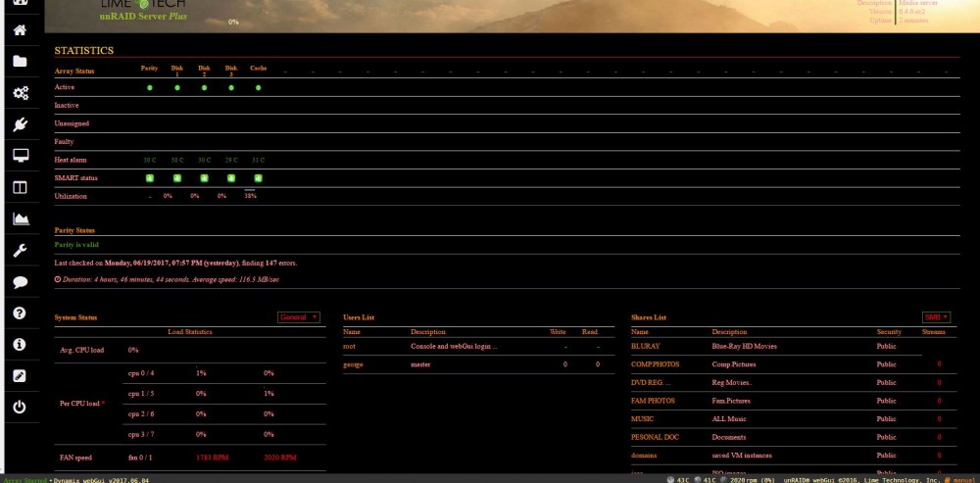This screenshot has width=980, height=483.
Task: Click the power icon in the sidebar
Action: pyautogui.click(x=20, y=408)
